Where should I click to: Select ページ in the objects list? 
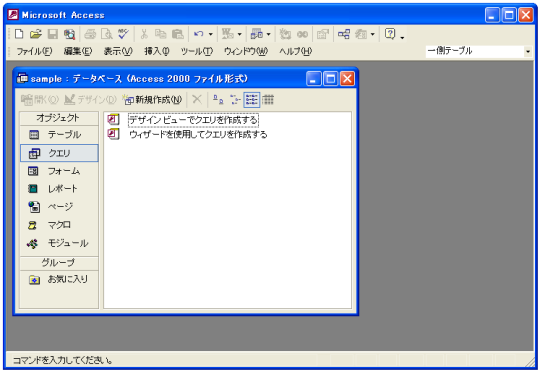click(x=59, y=207)
